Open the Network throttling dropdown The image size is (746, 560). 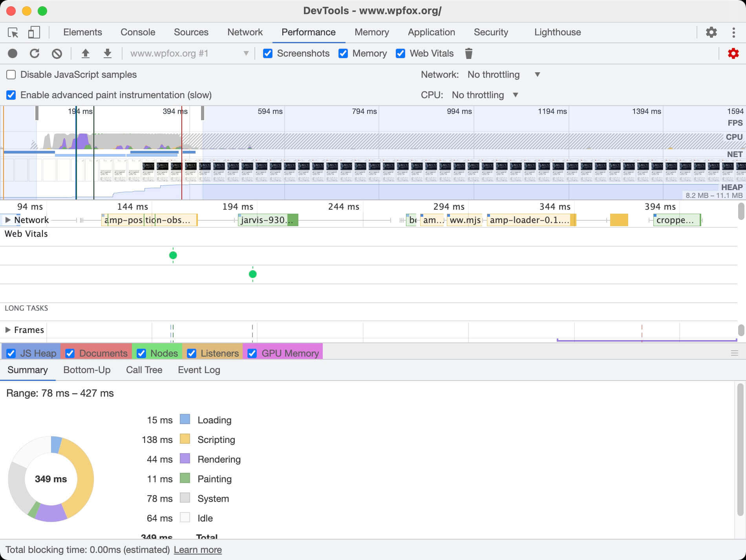point(504,75)
